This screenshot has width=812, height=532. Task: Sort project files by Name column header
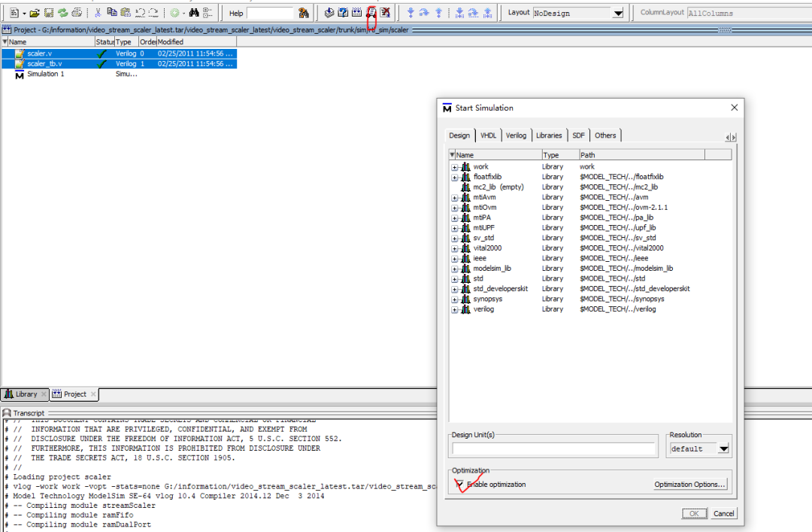[51, 41]
